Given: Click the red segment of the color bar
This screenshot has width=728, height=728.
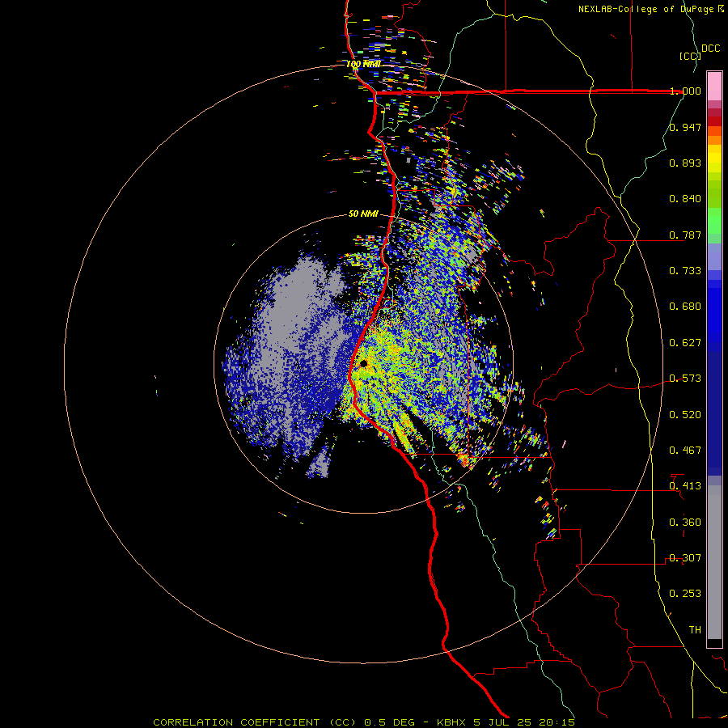Looking at the screenshot, I should (x=714, y=121).
